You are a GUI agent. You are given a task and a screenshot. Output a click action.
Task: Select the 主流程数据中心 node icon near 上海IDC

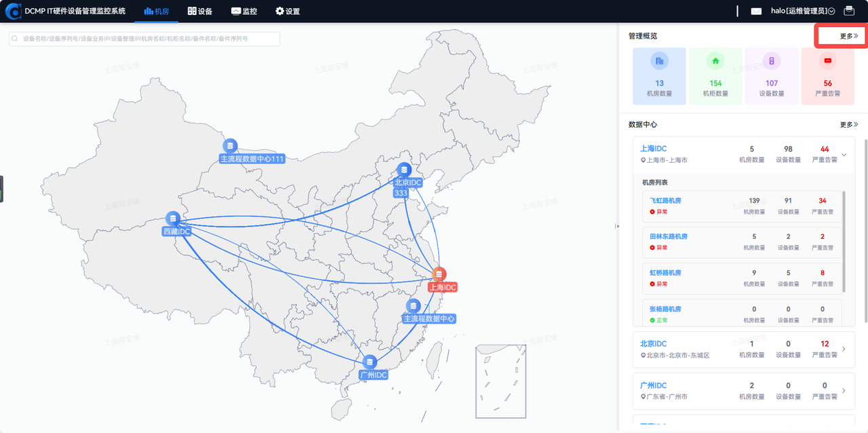click(413, 306)
